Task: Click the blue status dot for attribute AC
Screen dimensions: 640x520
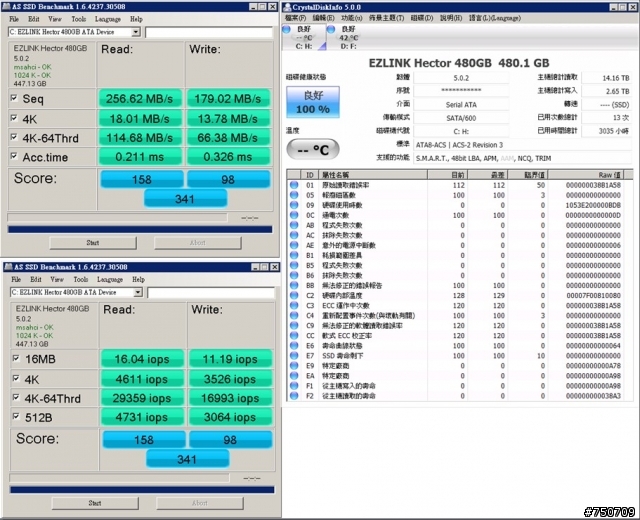Action: pos(293,235)
